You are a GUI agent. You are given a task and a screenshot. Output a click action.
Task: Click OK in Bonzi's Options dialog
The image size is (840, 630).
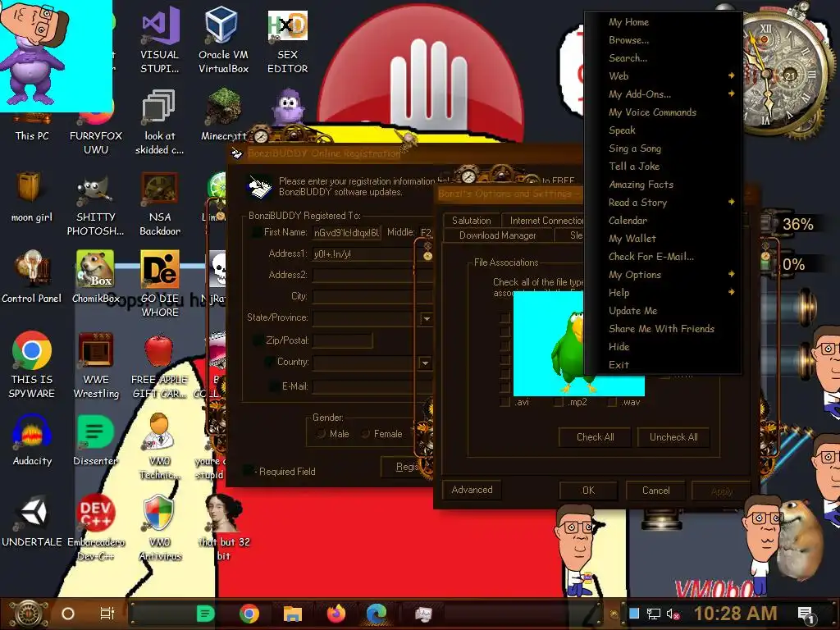[588, 491]
